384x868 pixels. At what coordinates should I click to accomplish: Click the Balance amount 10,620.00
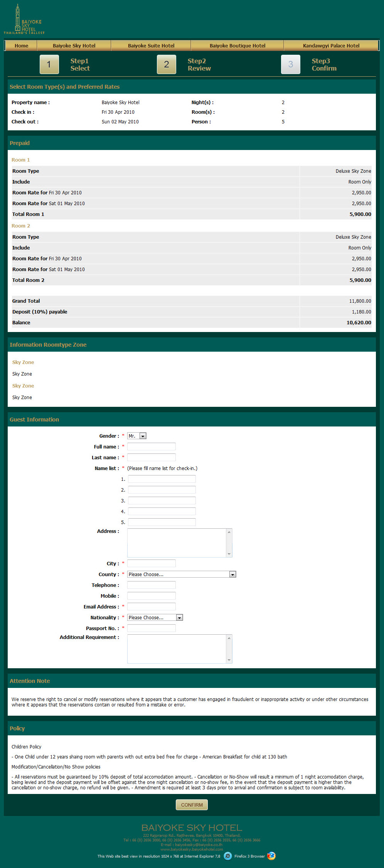[x=359, y=322]
